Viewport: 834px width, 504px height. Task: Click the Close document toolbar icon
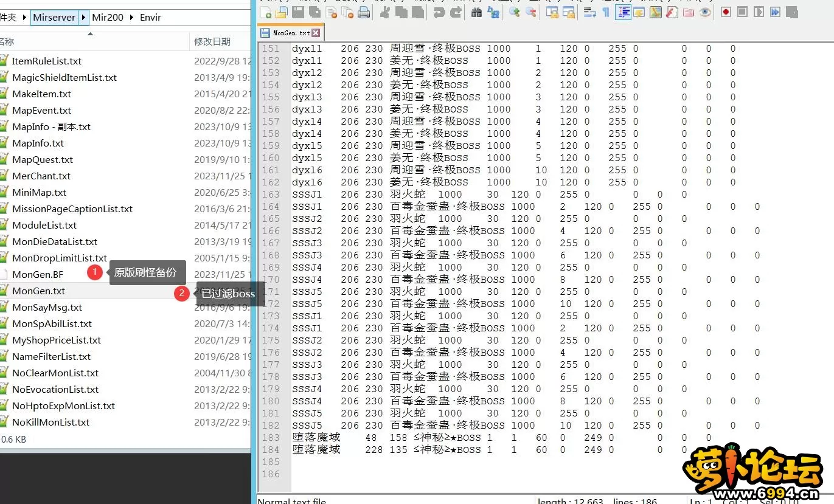(332, 12)
